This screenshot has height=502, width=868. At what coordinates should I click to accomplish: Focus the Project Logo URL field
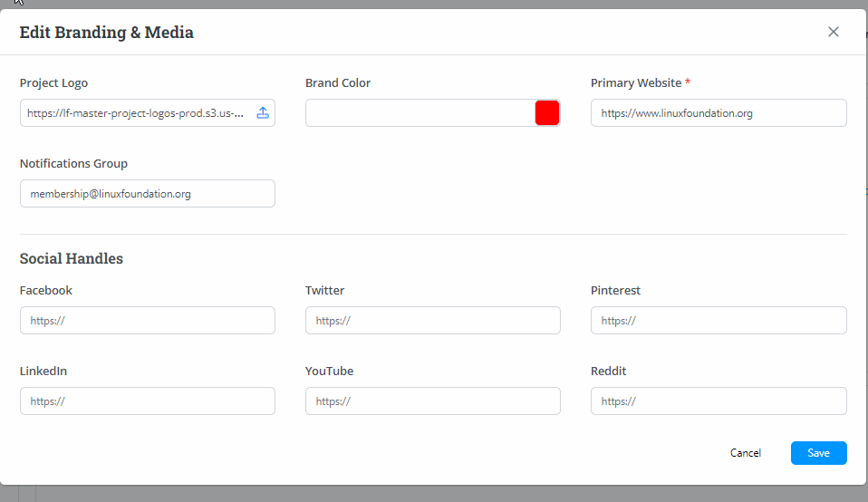(x=136, y=113)
